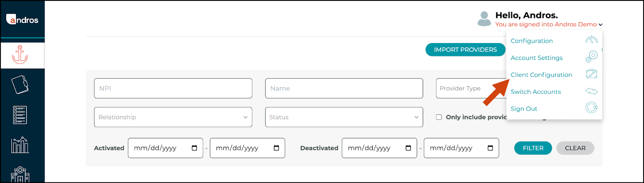
Task: Open the anchor icon in sidebar
Action: tap(20, 55)
